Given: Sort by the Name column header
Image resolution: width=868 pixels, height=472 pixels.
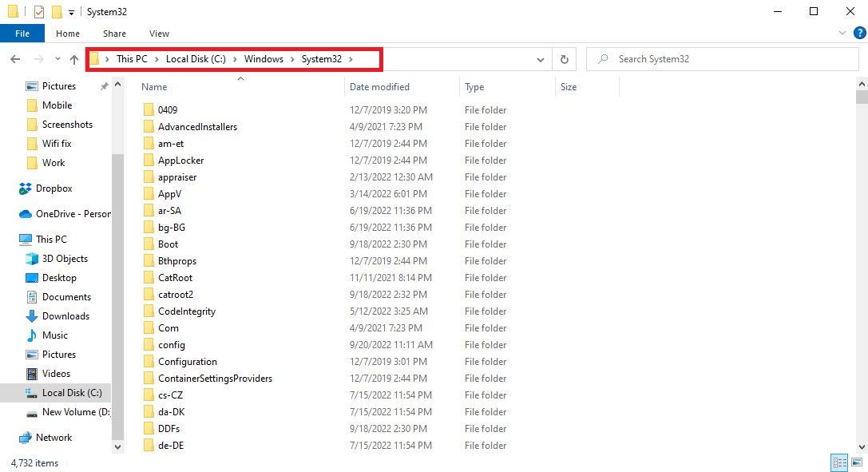Looking at the screenshot, I should [154, 87].
